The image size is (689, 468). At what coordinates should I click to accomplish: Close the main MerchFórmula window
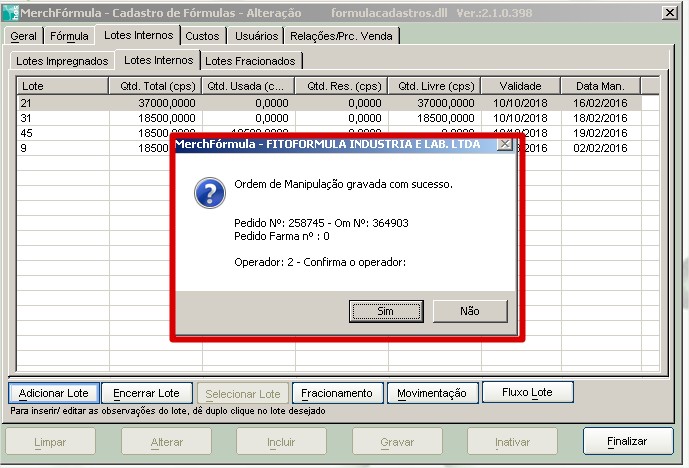coord(670,13)
